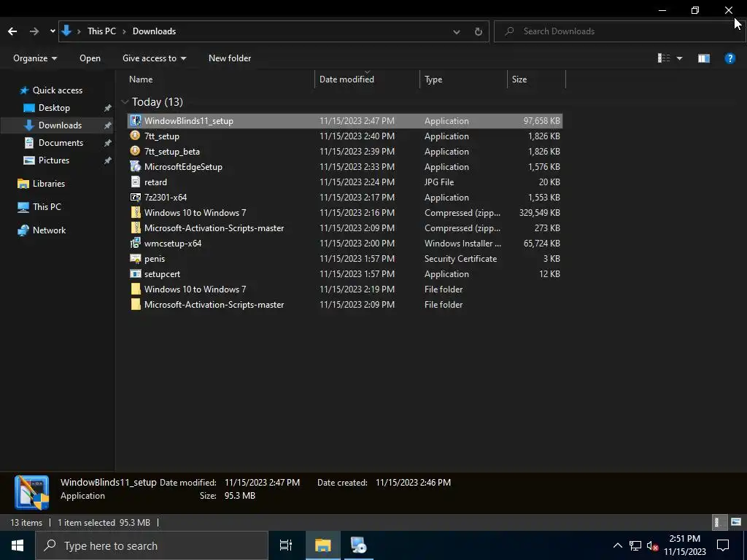Show hidden system tray icons
The height and width of the screenshot is (560, 747).
coord(617,545)
